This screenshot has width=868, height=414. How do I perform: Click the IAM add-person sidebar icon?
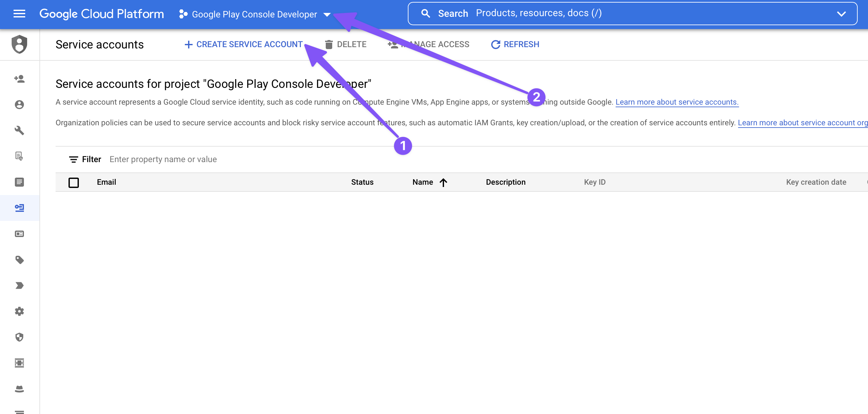click(x=19, y=79)
